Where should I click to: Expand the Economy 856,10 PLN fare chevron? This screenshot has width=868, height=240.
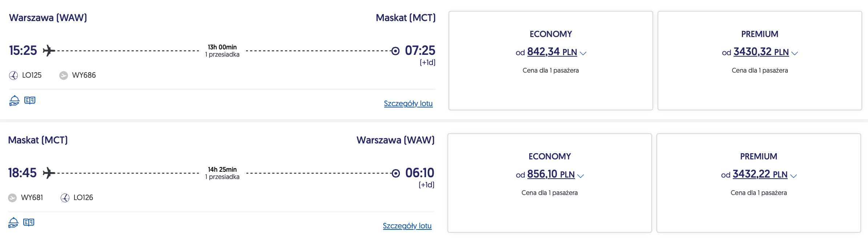[580, 176]
